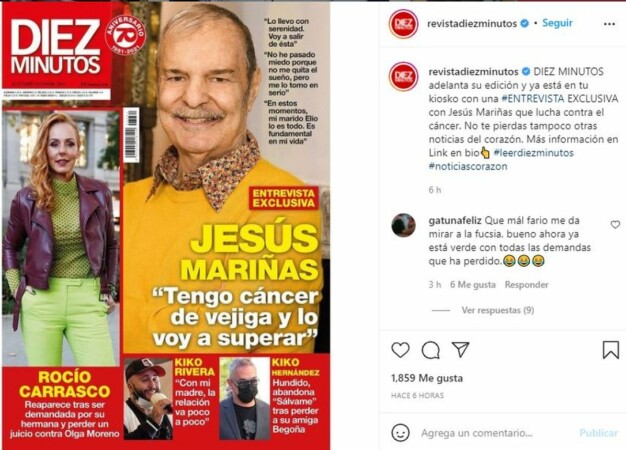Open gatunafeliz's profile avatar
The width and height of the screenshot is (626, 450).
[x=404, y=225]
